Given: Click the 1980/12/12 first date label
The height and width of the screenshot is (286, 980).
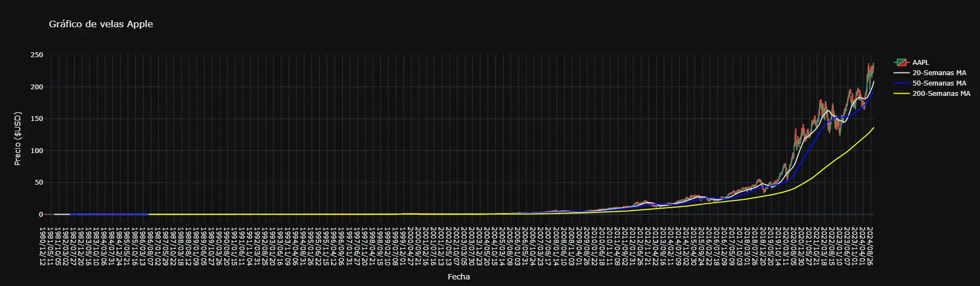Looking at the screenshot, I should tap(42, 247).
